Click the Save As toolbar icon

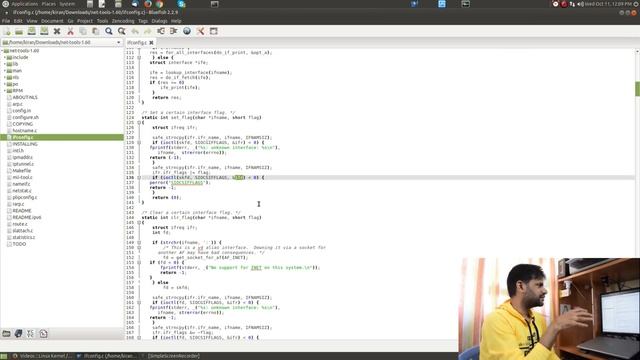coord(44,31)
